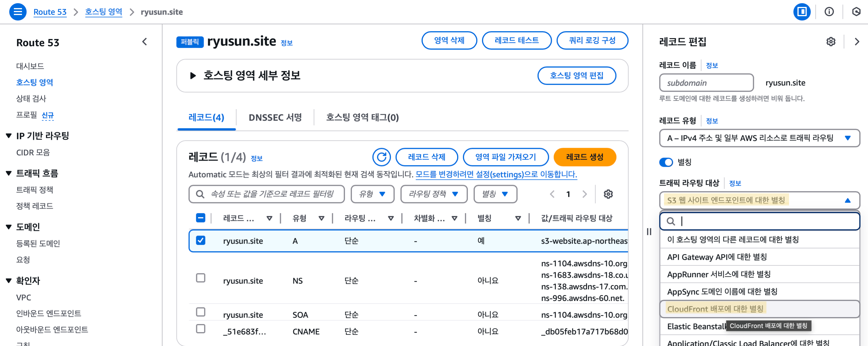Sort by alias column arrow
The width and height of the screenshot is (868, 346).
(x=518, y=218)
